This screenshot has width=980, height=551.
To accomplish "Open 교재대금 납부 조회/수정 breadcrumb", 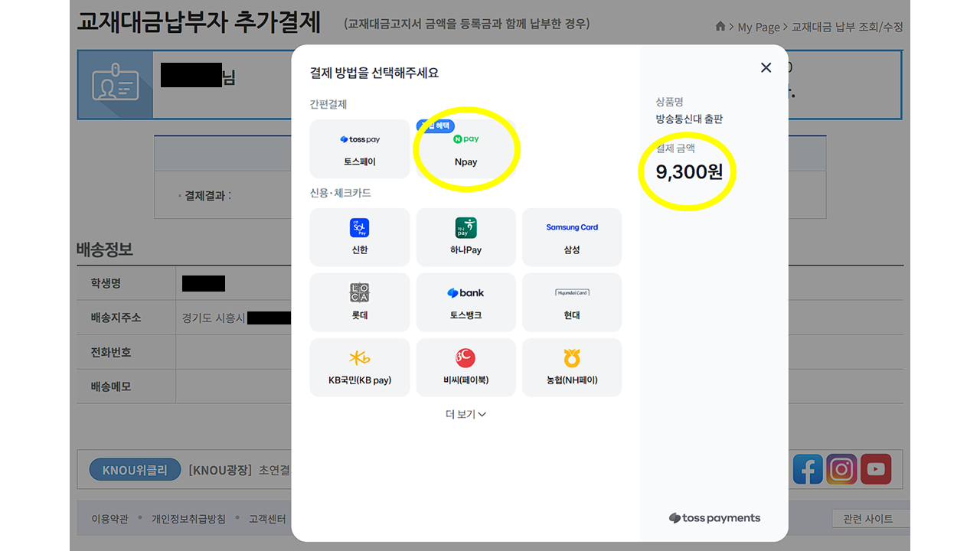I will [848, 27].
